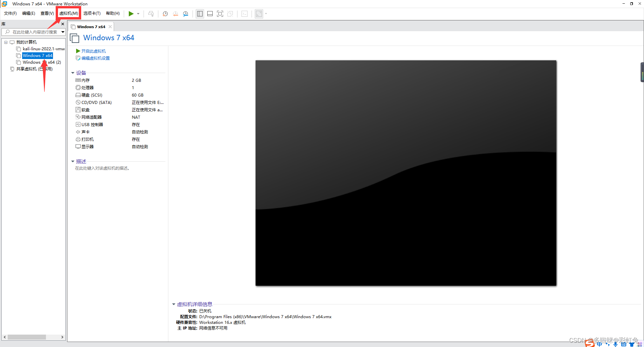Image resolution: width=644 pixels, height=347 pixels.
Task: Click the NAT network adapter value
Action: [x=136, y=117]
